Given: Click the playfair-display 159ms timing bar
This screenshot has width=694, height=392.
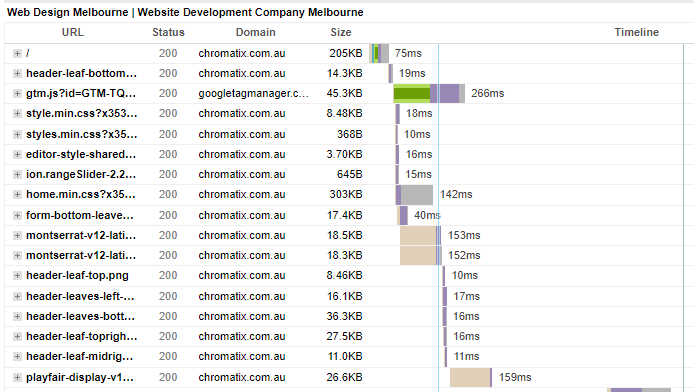Looking at the screenshot, I should [471, 377].
